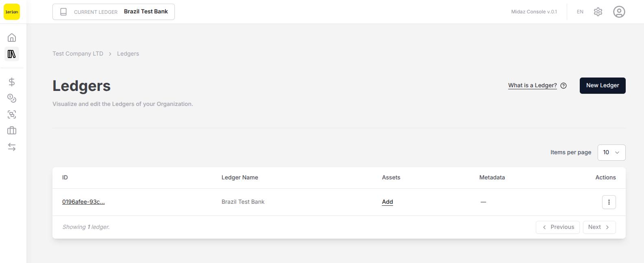Open the coins icon in the sidebar

(x=12, y=98)
